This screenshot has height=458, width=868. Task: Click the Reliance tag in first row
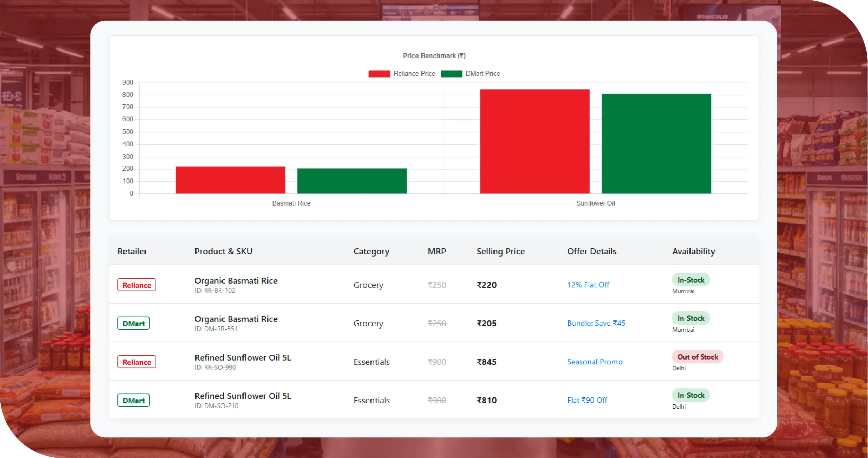click(136, 285)
